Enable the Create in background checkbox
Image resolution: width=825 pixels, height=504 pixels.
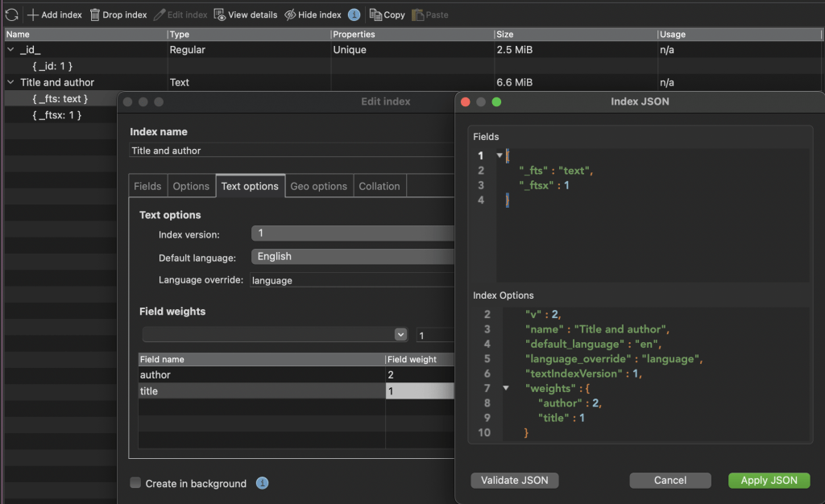(135, 484)
